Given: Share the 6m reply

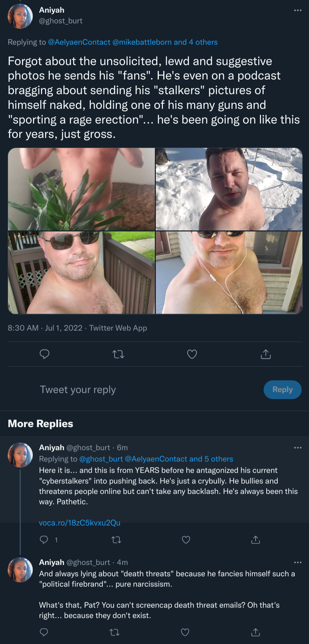Looking at the screenshot, I should point(256,539).
